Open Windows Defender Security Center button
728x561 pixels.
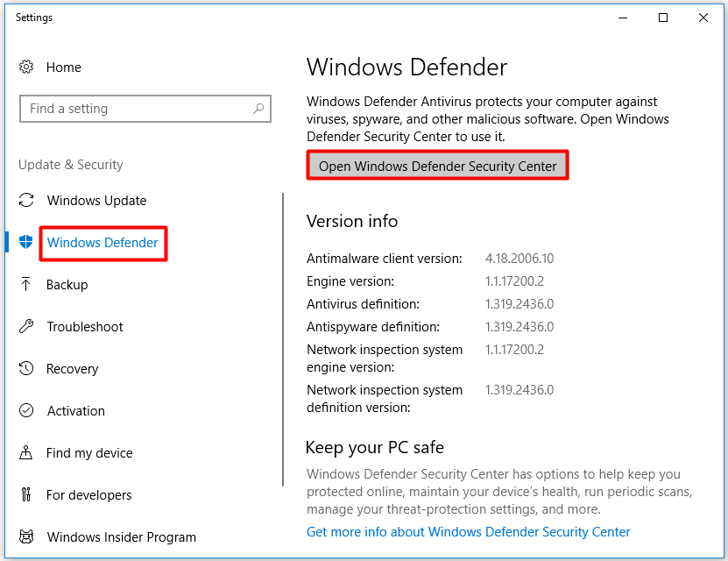click(437, 166)
